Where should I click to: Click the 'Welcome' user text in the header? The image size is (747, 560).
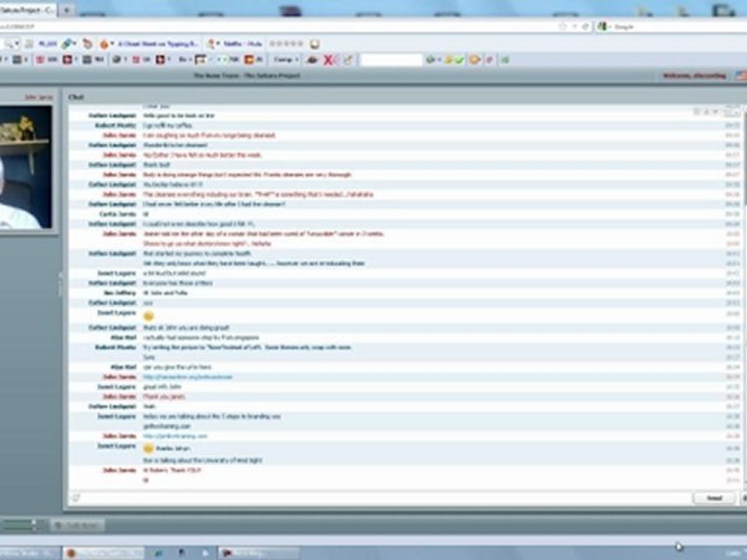[x=695, y=75]
